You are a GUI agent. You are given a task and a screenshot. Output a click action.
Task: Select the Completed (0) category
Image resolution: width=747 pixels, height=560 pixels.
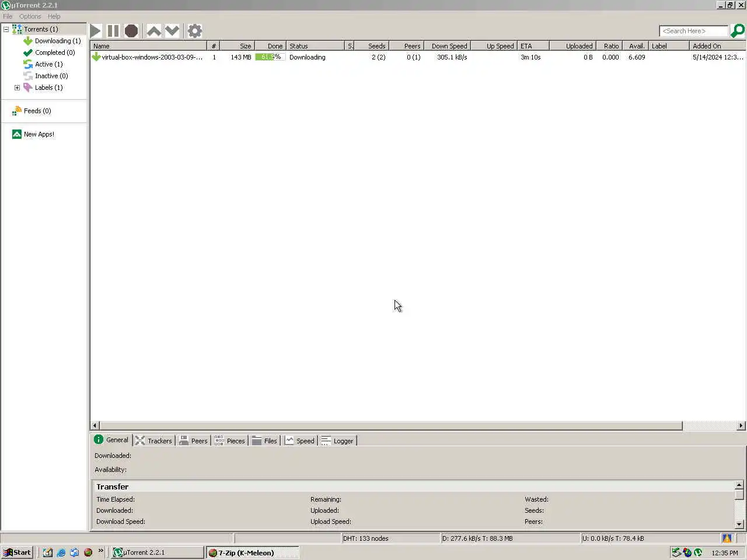pyautogui.click(x=49, y=52)
